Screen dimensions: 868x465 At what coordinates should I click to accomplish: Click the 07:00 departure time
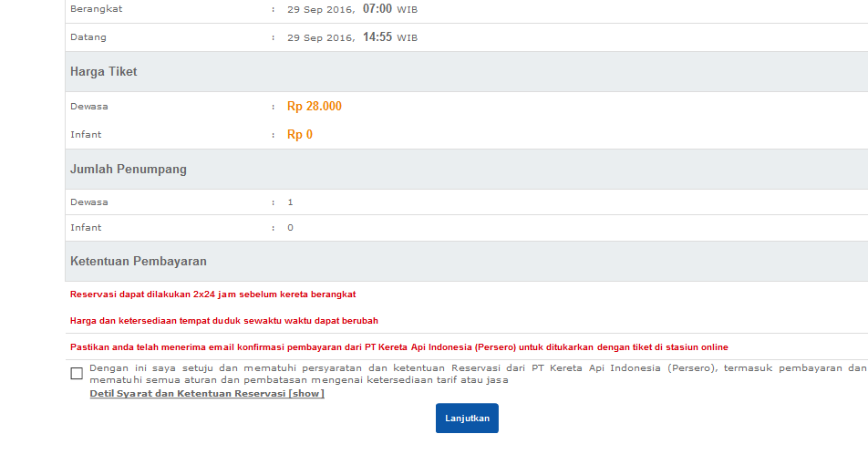pyautogui.click(x=377, y=9)
